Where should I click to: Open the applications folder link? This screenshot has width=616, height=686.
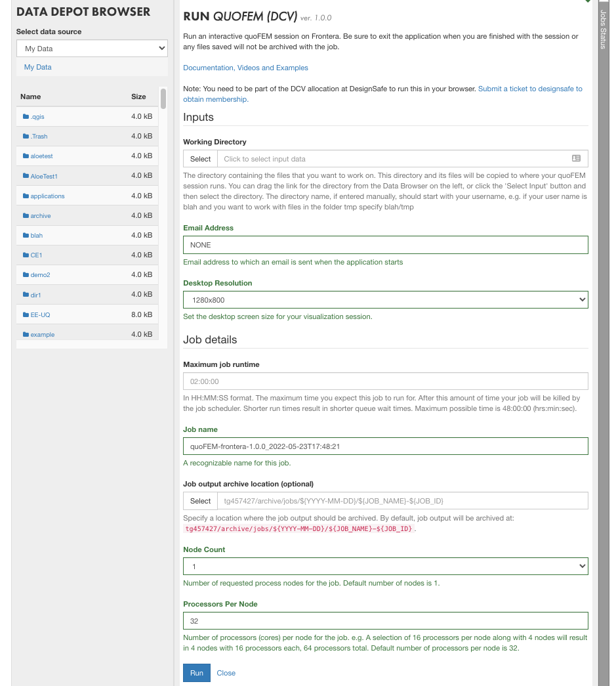coord(47,196)
